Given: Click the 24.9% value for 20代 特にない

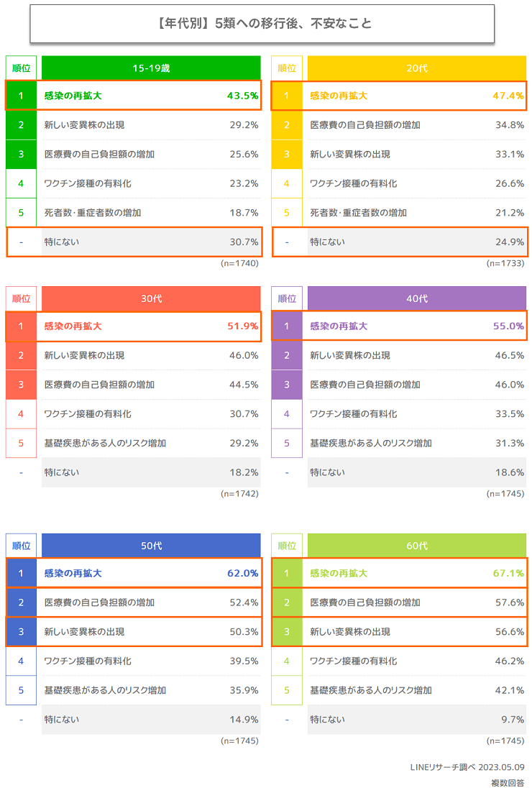Looking at the screenshot, I should (509, 242).
